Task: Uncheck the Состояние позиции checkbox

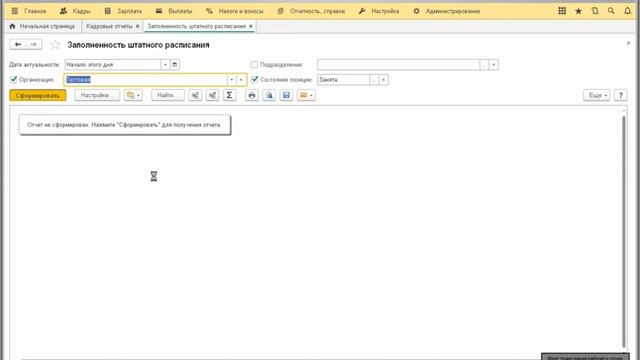Action: 255,79
